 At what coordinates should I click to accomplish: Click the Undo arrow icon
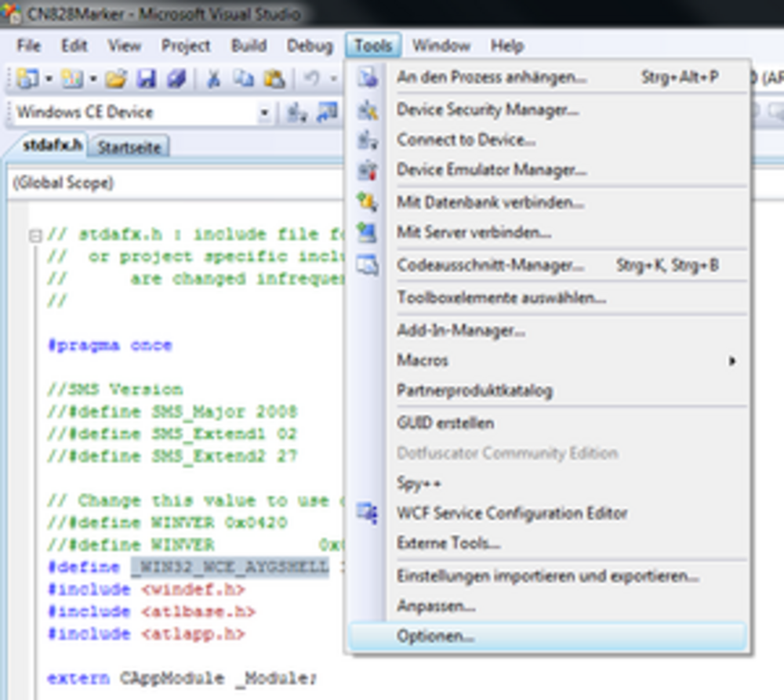[x=313, y=79]
